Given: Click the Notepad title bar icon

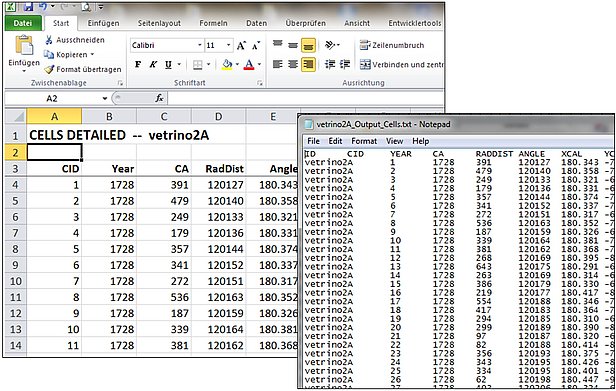Looking at the screenshot, I should 309,124.
